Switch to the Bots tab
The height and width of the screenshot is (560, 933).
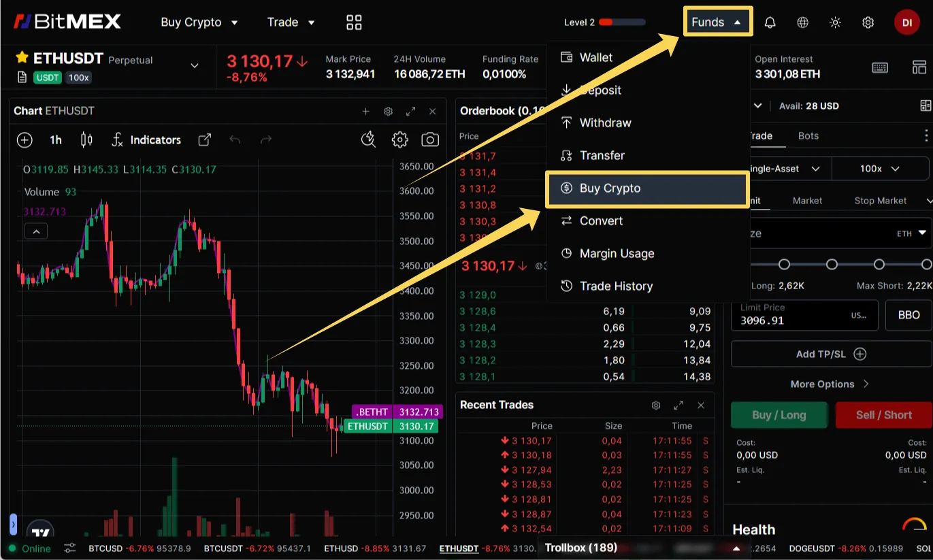tap(808, 135)
